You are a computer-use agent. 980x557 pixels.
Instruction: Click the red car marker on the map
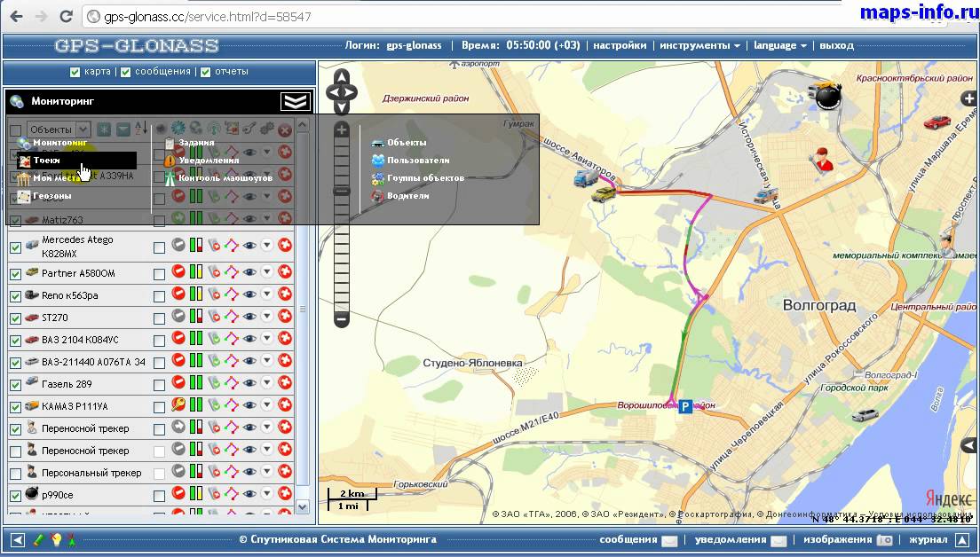[x=937, y=122]
